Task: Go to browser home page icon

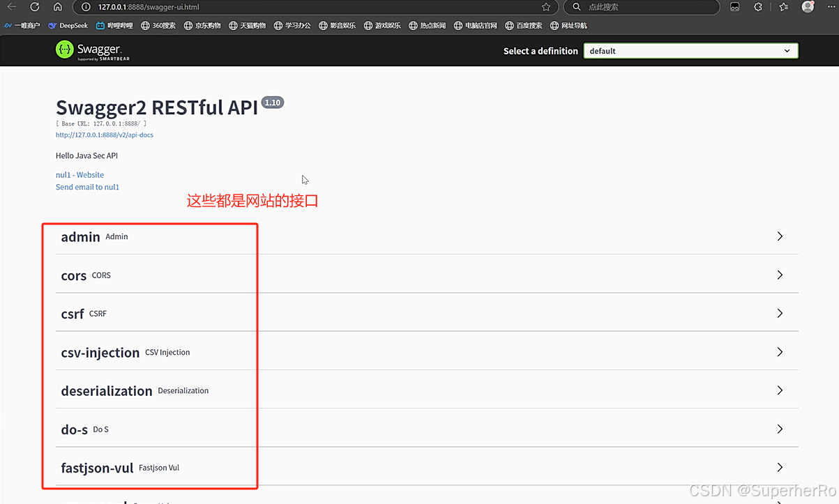Action: pyautogui.click(x=58, y=7)
